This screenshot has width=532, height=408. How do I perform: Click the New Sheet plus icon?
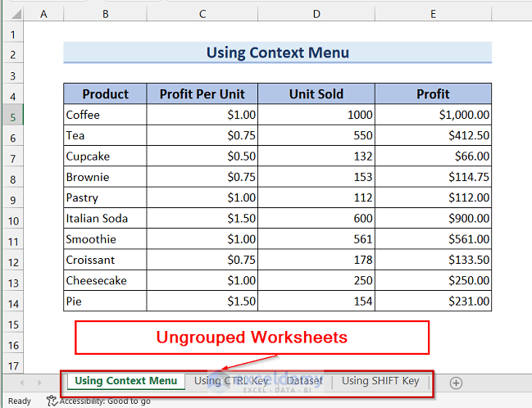coord(457,383)
